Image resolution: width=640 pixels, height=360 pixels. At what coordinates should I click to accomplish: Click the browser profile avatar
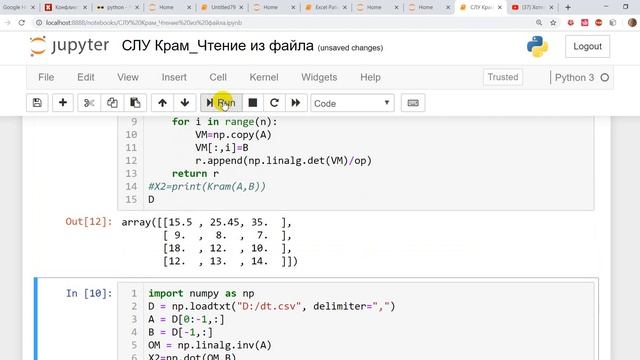pyautogui.click(x=632, y=23)
